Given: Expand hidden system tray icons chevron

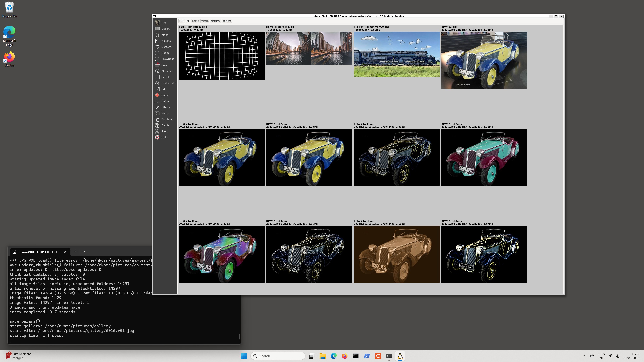Looking at the screenshot, I should [x=584, y=356].
